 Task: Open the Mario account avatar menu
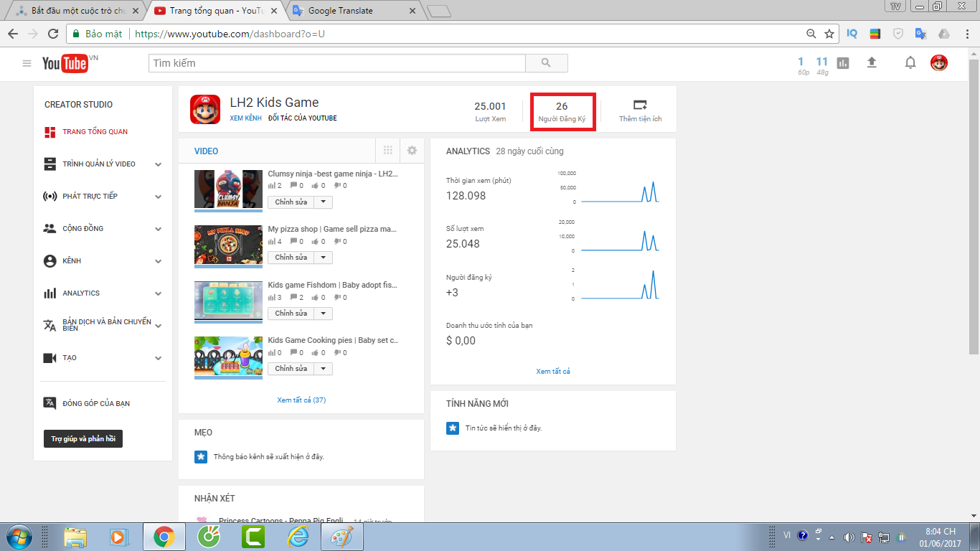tap(939, 63)
